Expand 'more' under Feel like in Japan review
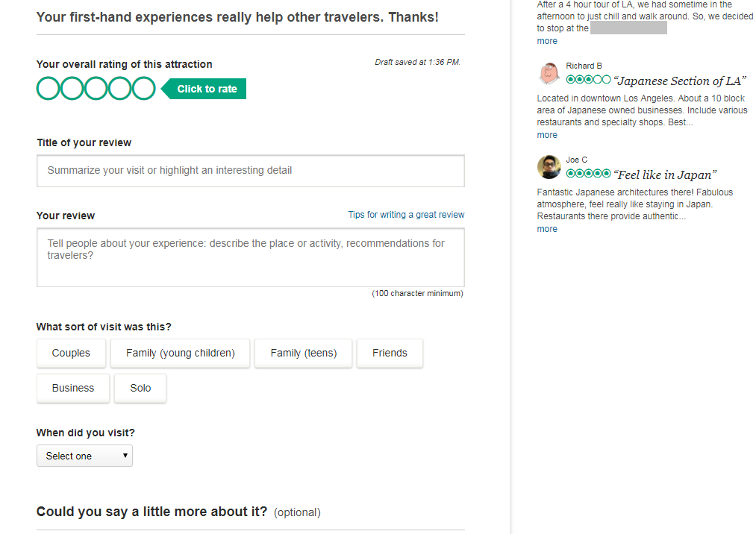The image size is (756, 534). pyautogui.click(x=547, y=229)
